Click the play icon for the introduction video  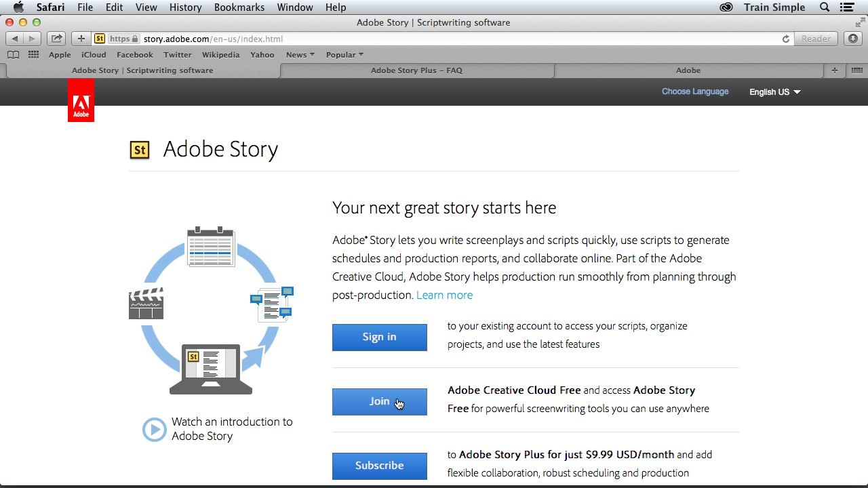(x=155, y=429)
